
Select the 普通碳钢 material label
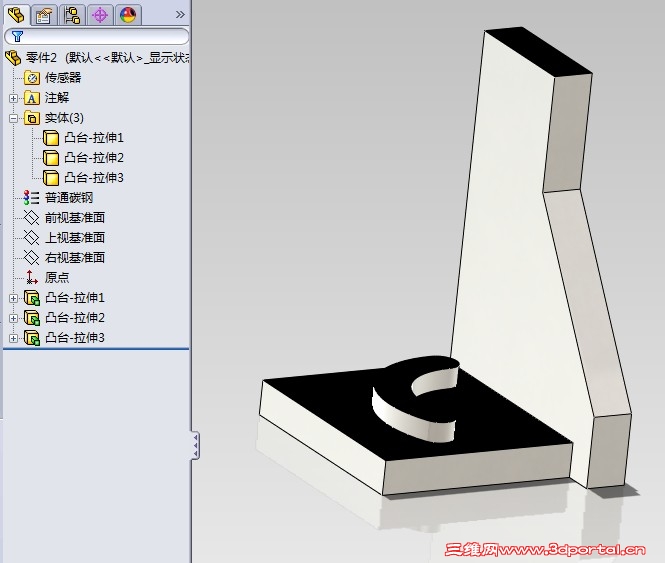(69, 198)
